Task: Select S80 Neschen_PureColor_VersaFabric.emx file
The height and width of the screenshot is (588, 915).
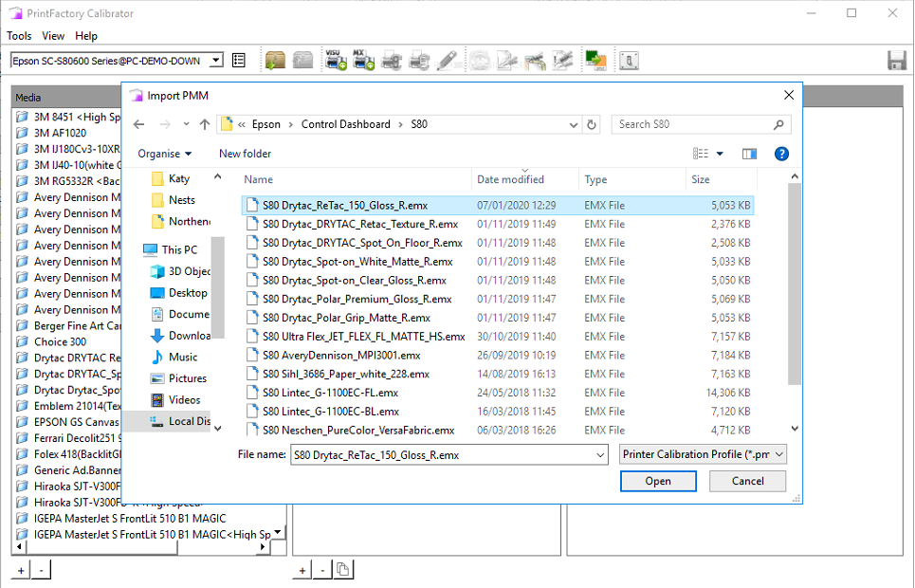Action: (x=358, y=430)
